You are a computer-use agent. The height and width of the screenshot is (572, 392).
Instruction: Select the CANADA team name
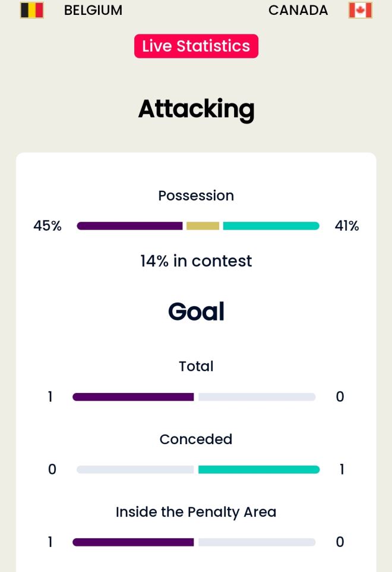pos(298,10)
